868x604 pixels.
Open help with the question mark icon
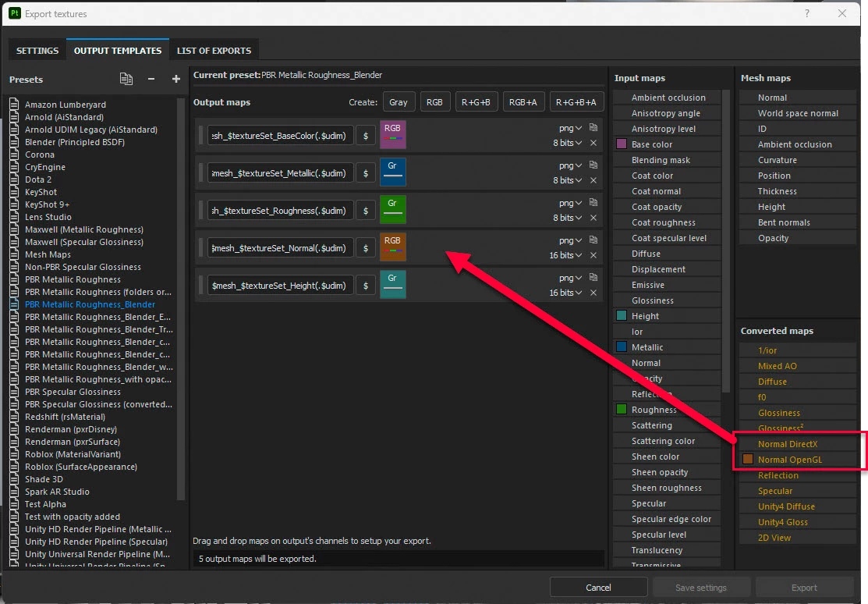[x=807, y=13]
